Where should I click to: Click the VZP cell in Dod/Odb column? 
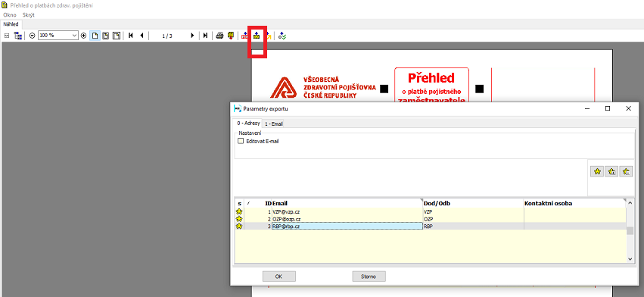(x=473, y=211)
